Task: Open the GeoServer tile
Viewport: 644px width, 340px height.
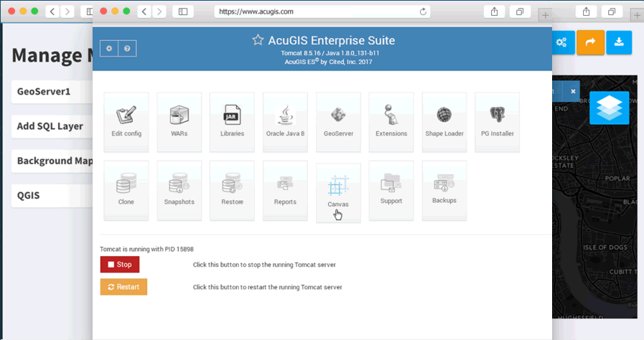Action: (338, 122)
